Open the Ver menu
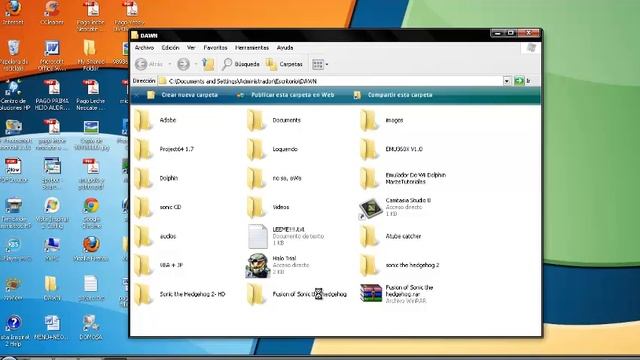Screen dimensions: 640x360 coord(191,48)
